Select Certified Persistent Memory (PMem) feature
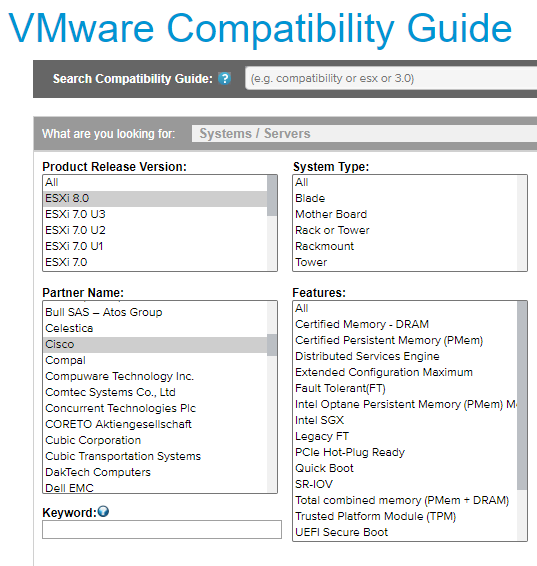The image size is (537, 566). click(x=405, y=340)
